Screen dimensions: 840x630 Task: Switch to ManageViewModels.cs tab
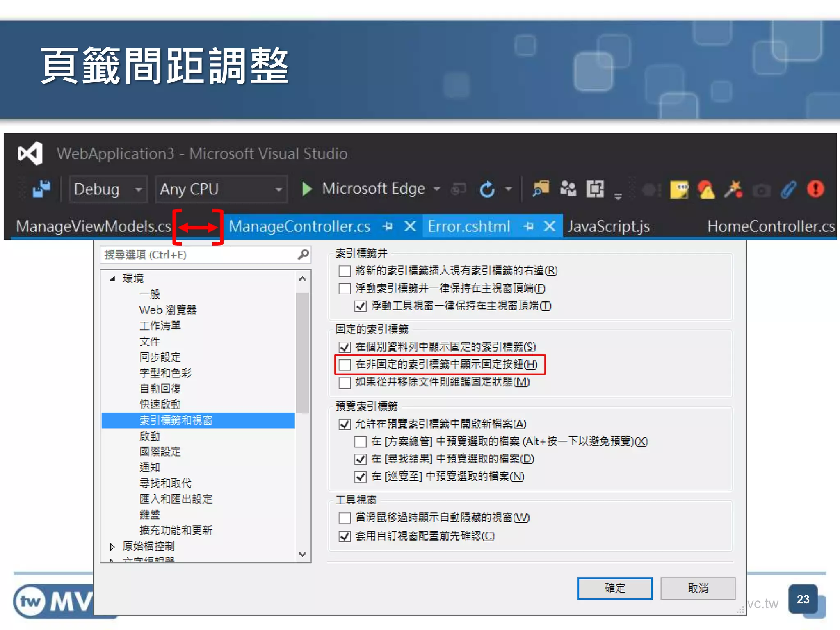tap(93, 226)
